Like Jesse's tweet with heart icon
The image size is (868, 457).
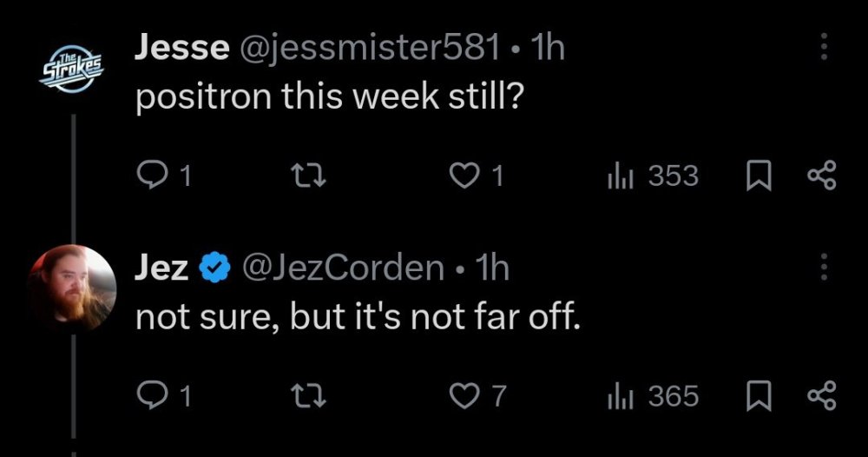coord(464,176)
